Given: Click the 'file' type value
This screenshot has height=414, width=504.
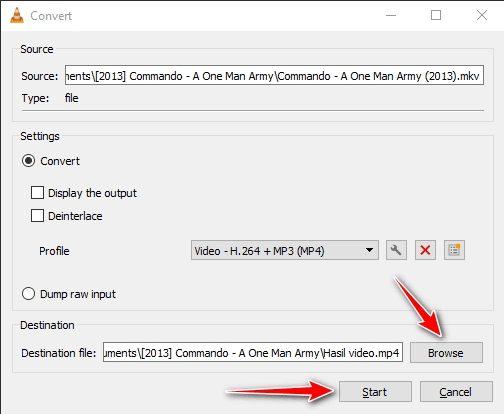Looking at the screenshot, I should [71, 98].
